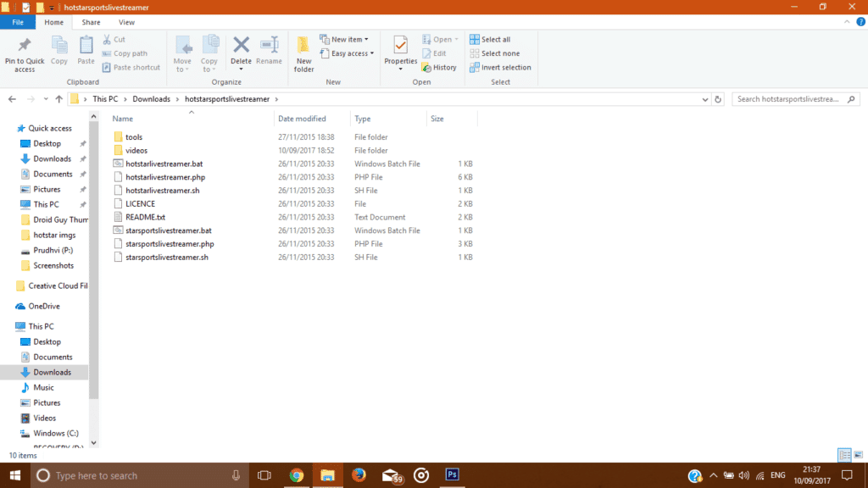Switch to details view layout icon

pos(845,455)
